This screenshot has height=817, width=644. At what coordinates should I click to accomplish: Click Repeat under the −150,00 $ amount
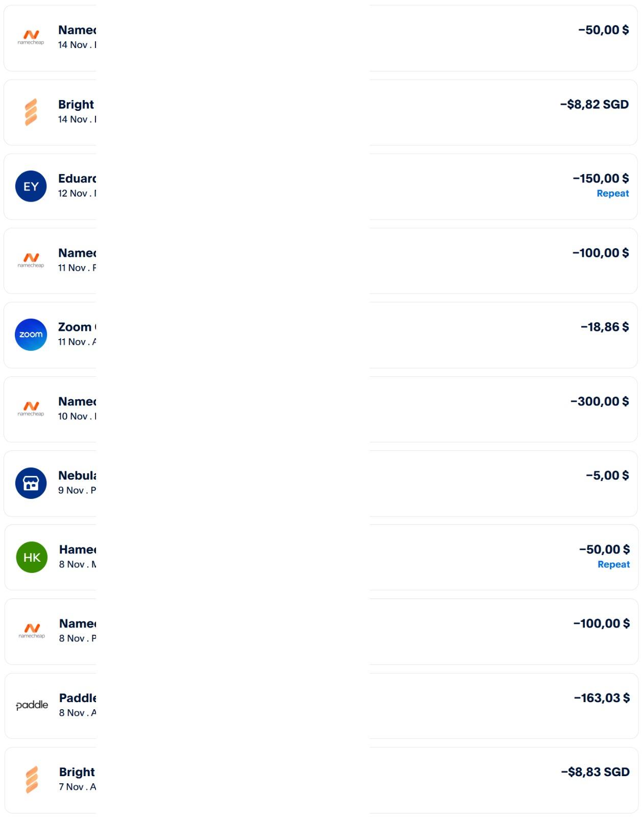[x=612, y=194]
